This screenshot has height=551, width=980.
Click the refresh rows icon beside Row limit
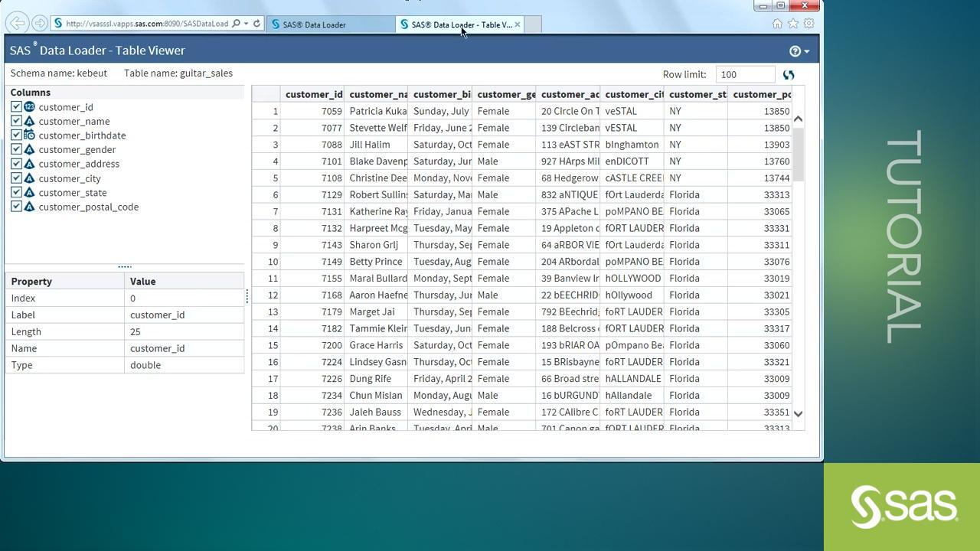[x=789, y=75]
